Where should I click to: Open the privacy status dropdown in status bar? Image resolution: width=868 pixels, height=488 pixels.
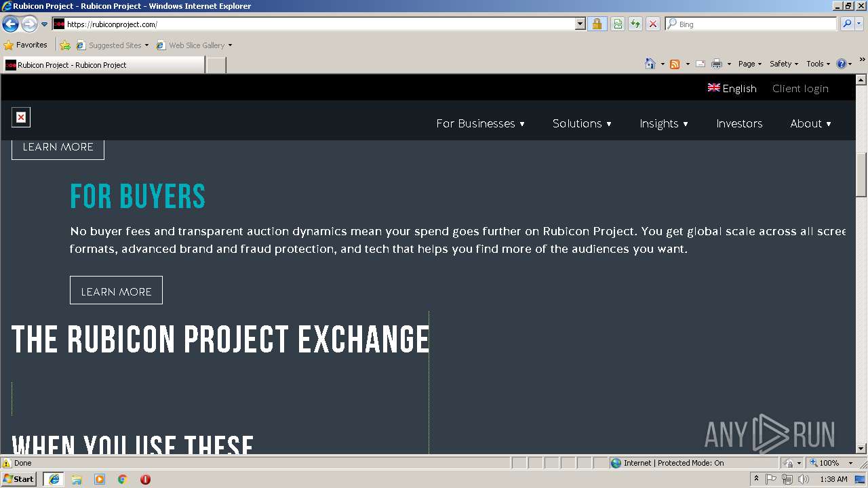coord(792,463)
